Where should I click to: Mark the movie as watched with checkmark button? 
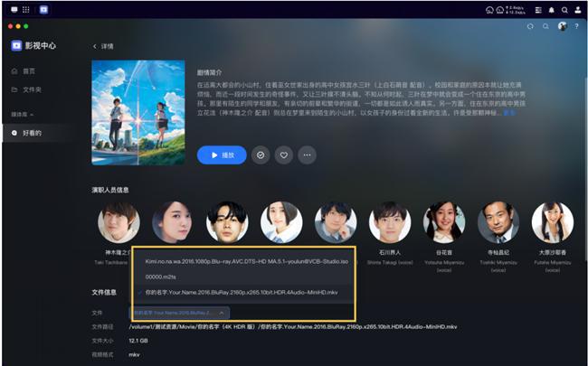[x=261, y=155]
